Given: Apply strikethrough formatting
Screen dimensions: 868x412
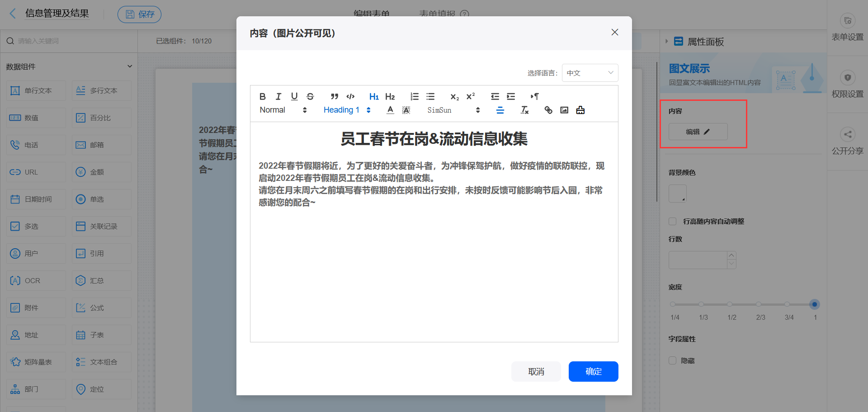Looking at the screenshot, I should [310, 96].
